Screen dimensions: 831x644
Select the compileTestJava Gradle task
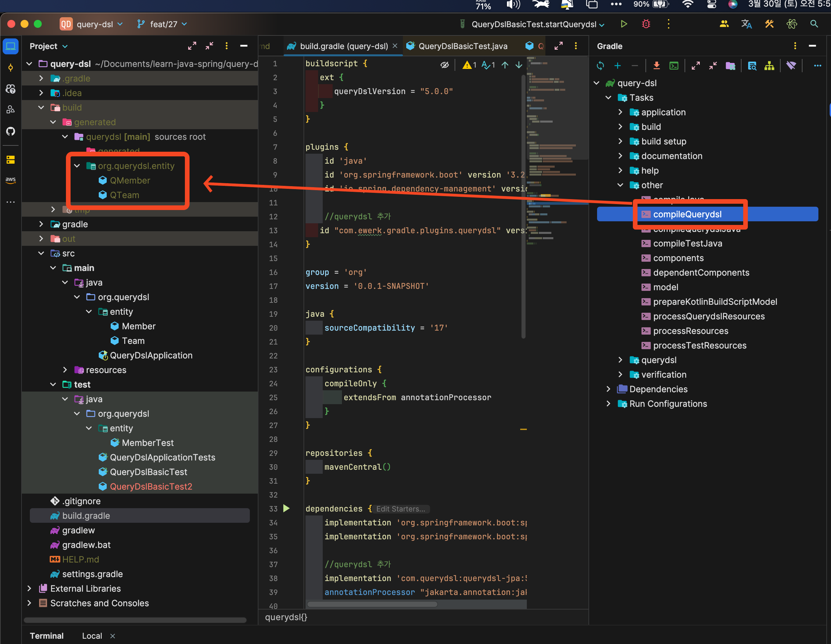687,243
